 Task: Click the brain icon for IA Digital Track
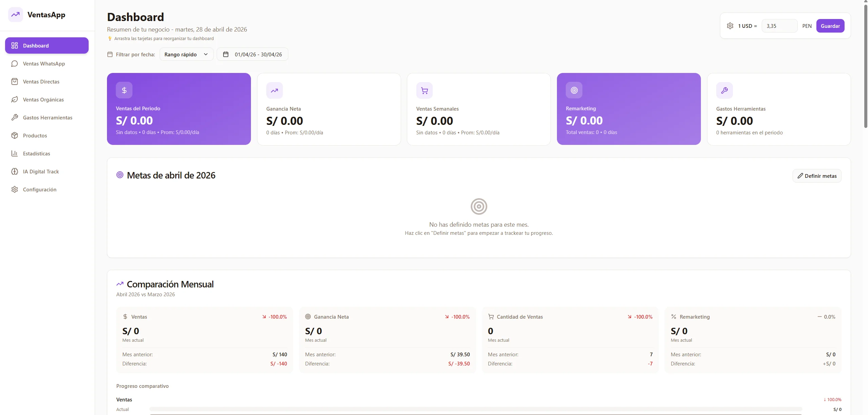click(15, 171)
